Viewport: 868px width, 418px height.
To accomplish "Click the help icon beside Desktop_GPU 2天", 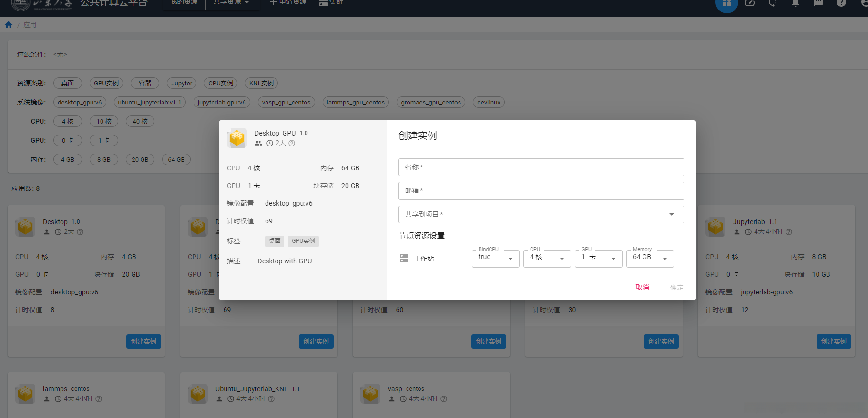I will 292,143.
